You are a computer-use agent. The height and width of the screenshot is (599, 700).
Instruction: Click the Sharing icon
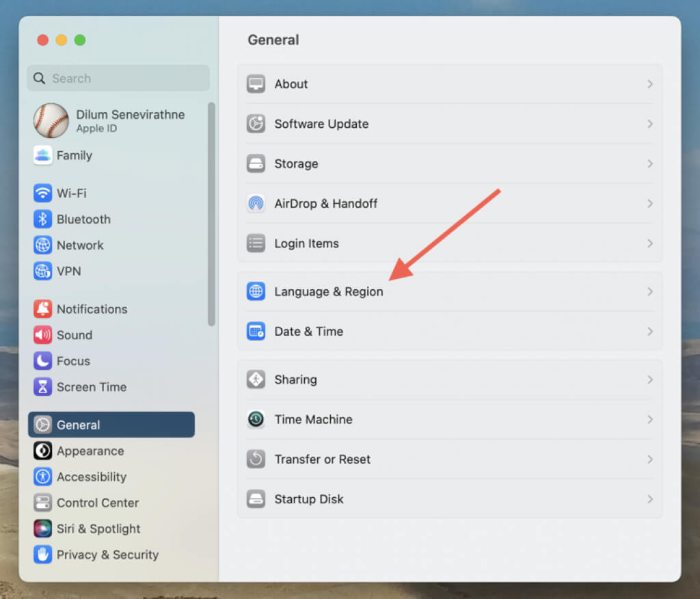point(256,380)
